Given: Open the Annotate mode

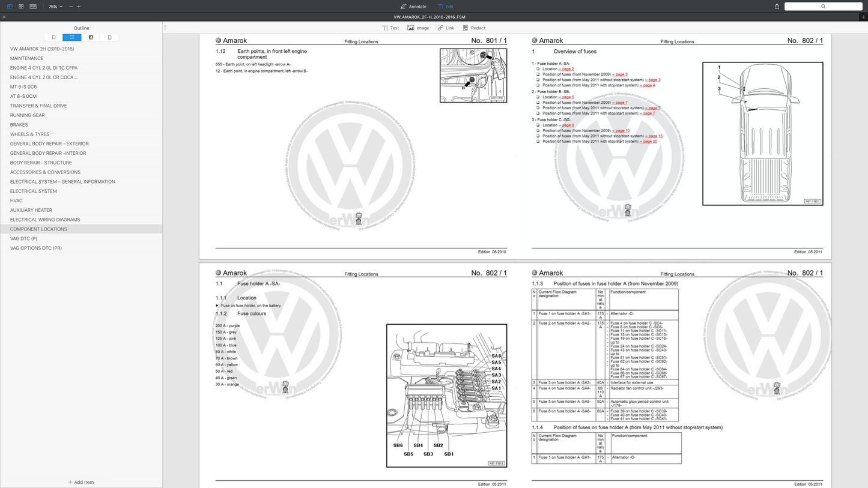Looking at the screenshot, I should (x=413, y=7).
